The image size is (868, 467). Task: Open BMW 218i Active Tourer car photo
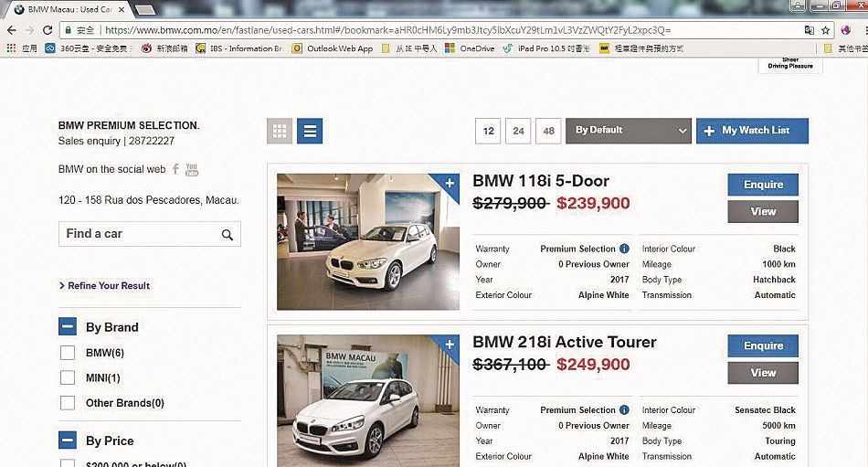[368, 400]
